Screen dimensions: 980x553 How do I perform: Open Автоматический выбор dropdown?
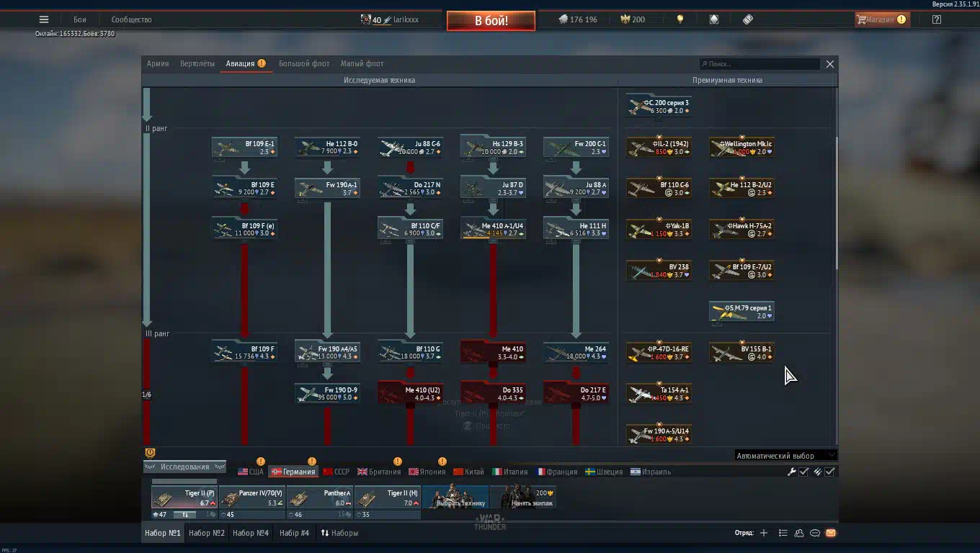coord(785,455)
